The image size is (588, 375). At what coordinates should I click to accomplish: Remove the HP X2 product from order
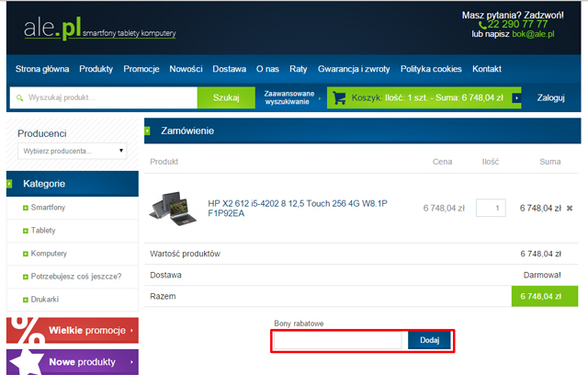(570, 209)
